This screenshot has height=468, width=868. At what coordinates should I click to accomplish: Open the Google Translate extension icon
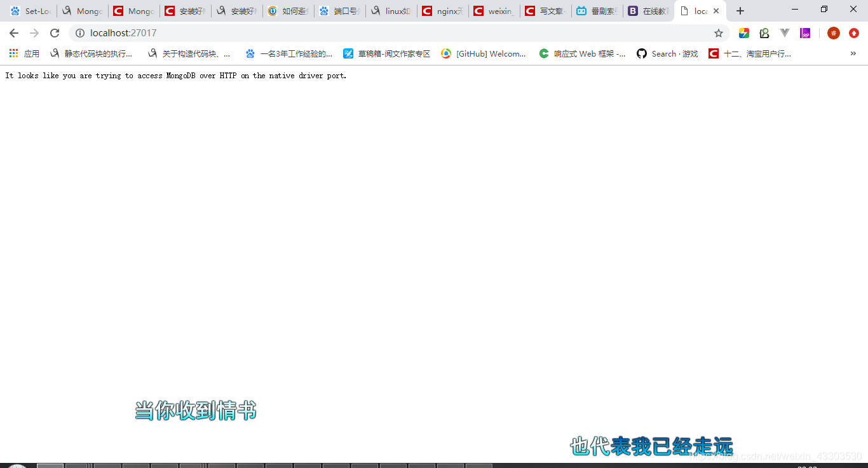coord(743,32)
